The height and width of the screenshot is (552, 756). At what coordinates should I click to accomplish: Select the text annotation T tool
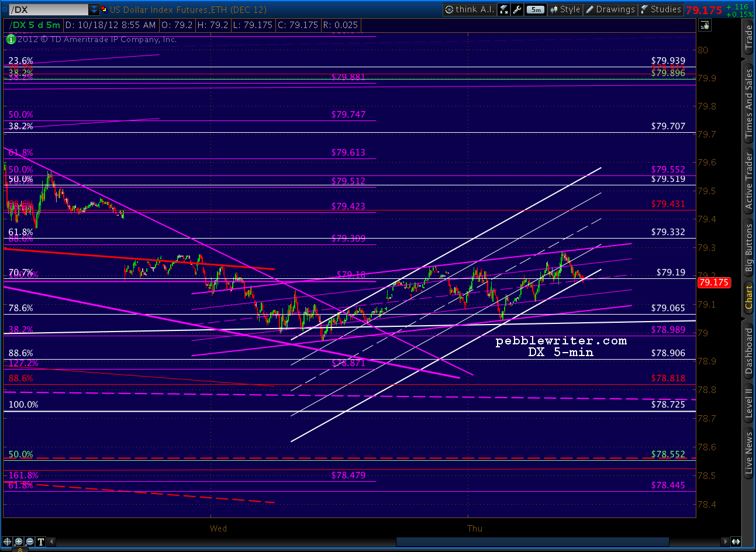coord(41,541)
